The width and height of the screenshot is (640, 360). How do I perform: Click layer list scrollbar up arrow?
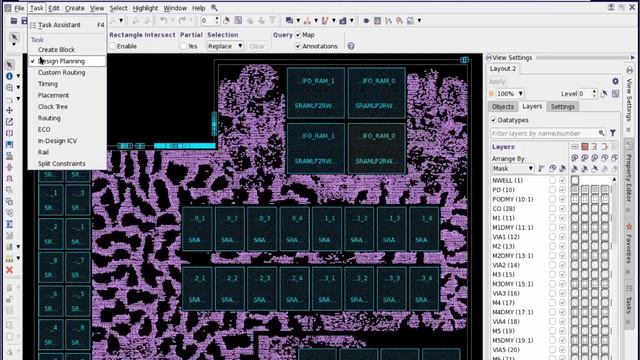coord(614,180)
